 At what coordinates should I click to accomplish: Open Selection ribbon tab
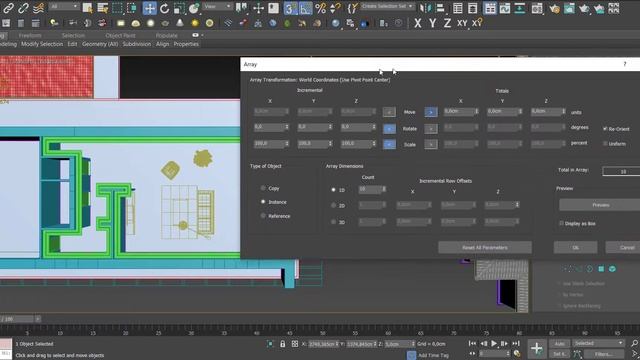point(73,36)
